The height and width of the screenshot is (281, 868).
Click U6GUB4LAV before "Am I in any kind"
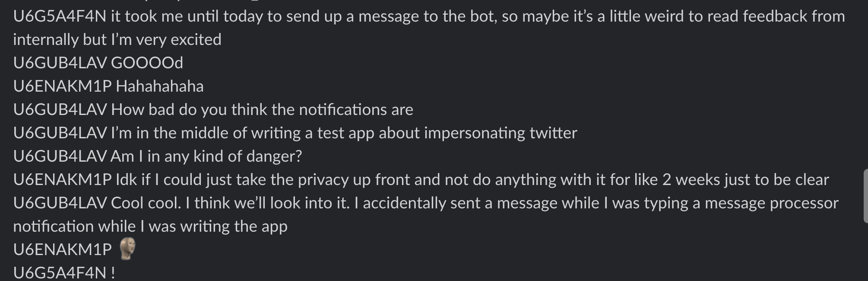[x=60, y=156]
